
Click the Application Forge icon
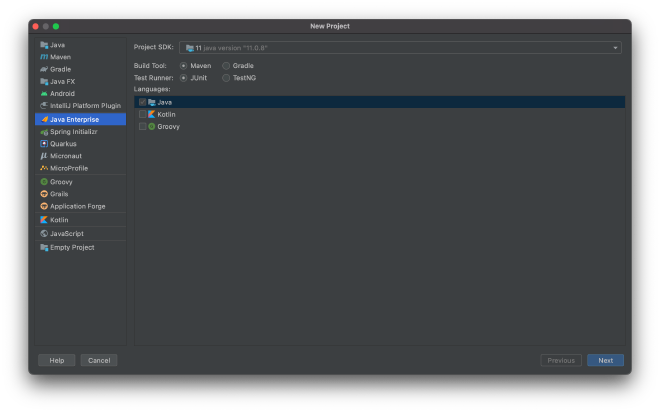coord(44,206)
